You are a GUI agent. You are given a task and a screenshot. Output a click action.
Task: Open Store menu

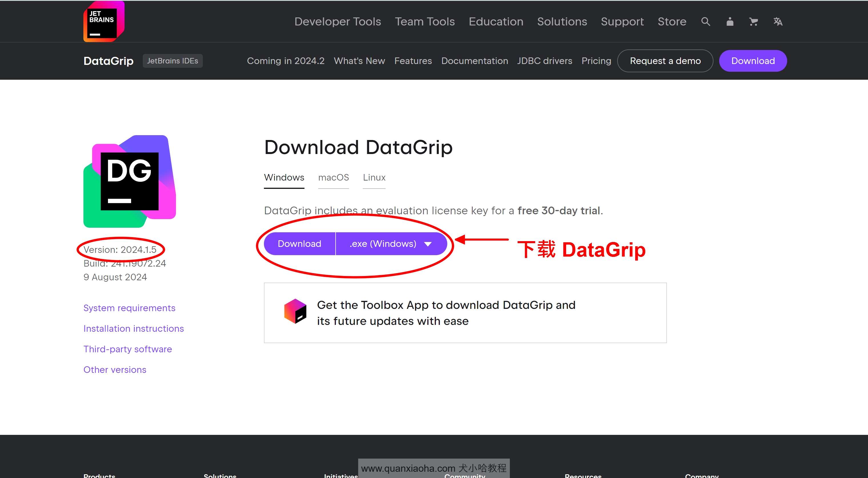pos(672,22)
